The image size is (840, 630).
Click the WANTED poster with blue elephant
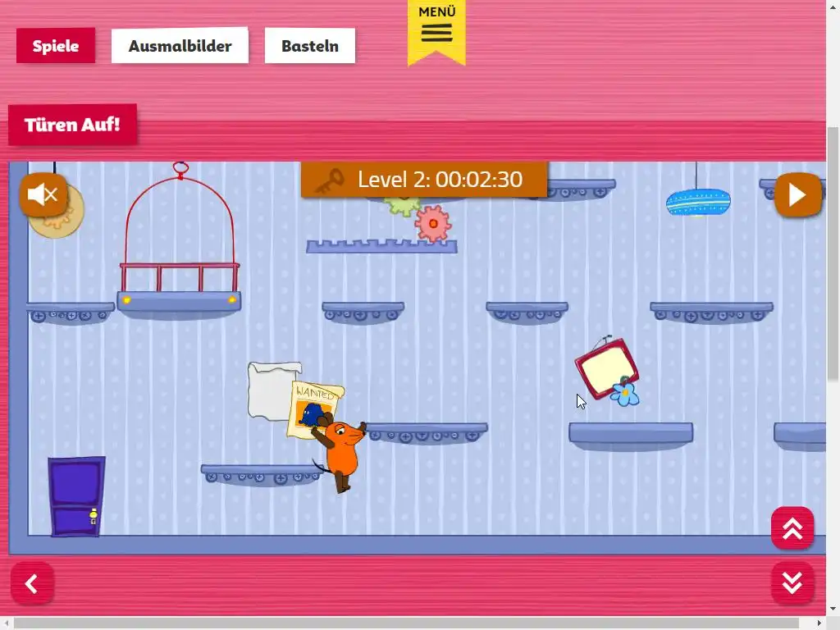315,409
